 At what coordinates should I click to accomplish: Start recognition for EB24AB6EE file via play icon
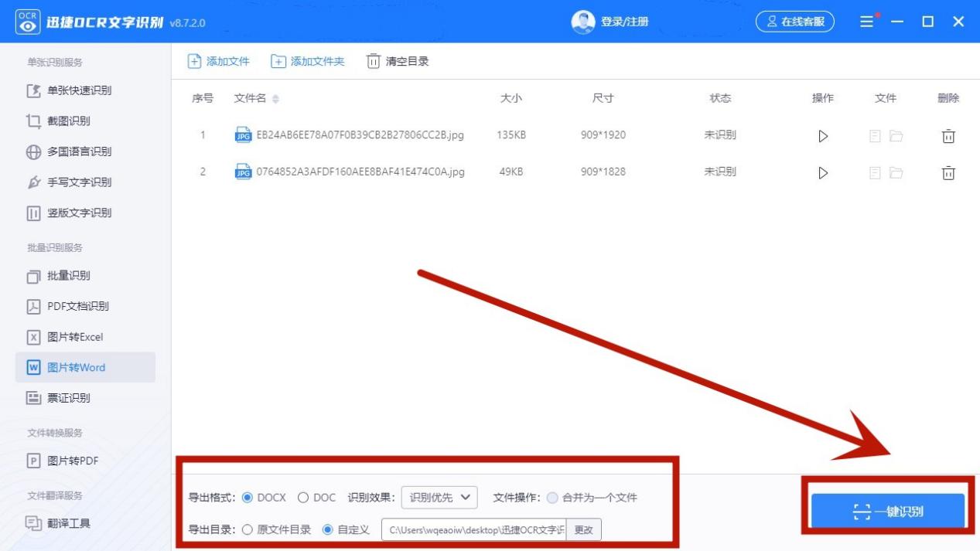click(x=822, y=135)
